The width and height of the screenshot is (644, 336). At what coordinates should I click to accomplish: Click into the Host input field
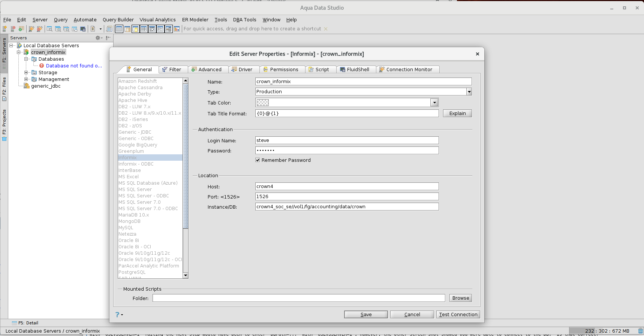click(x=346, y=187)
